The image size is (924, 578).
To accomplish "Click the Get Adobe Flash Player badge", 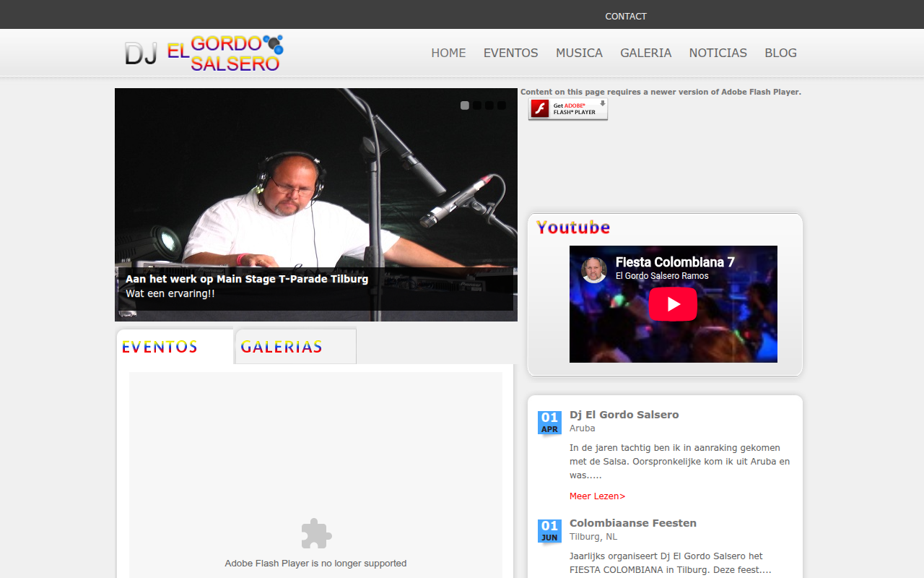I will point(568,109).
